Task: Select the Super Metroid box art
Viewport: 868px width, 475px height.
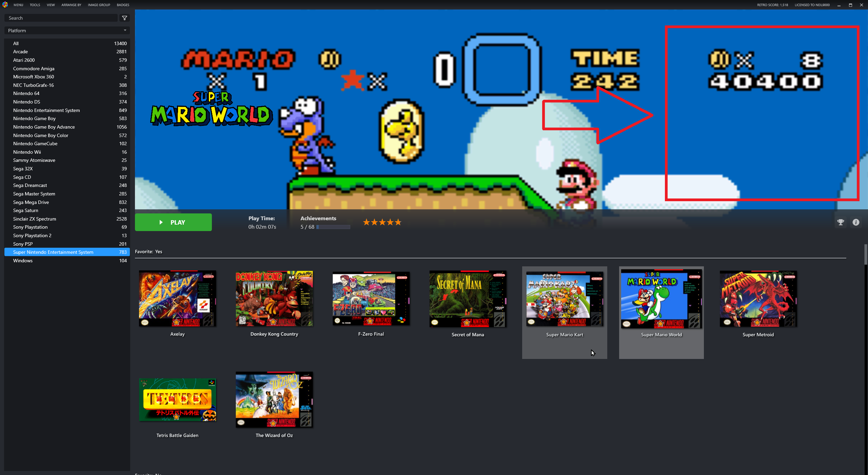Action: coord(758,299)
